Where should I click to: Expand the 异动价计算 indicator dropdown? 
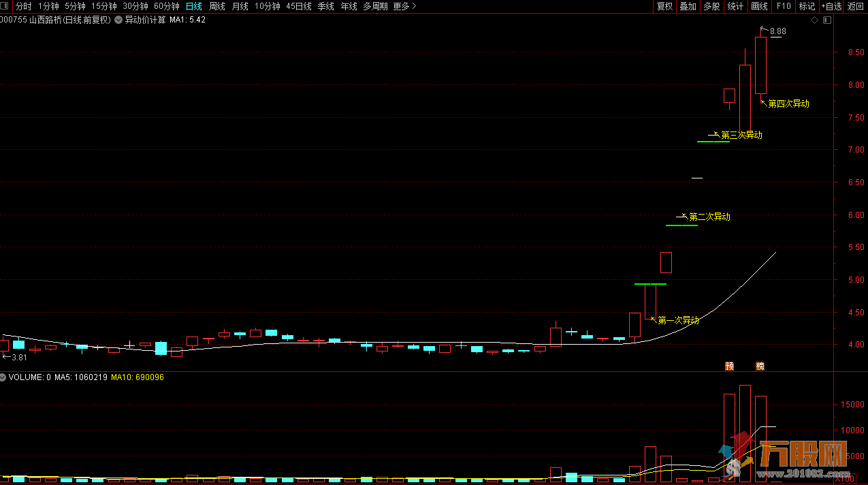tap(118, 20)
